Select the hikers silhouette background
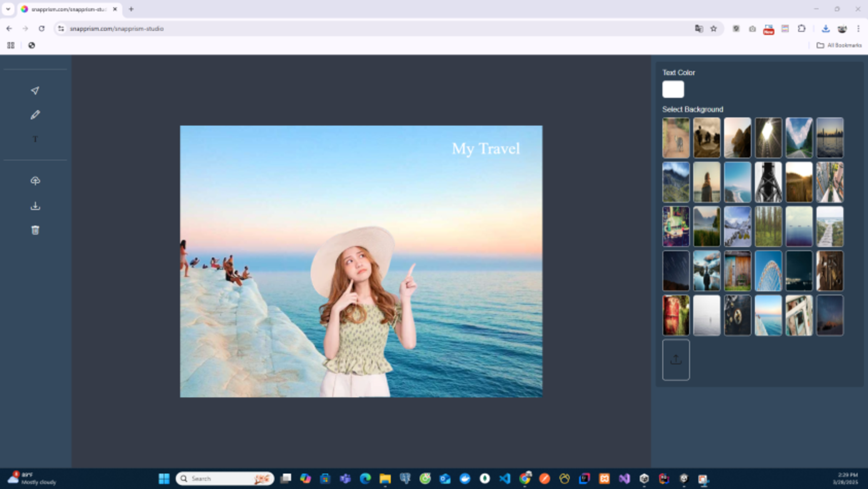 coord(707,138)
